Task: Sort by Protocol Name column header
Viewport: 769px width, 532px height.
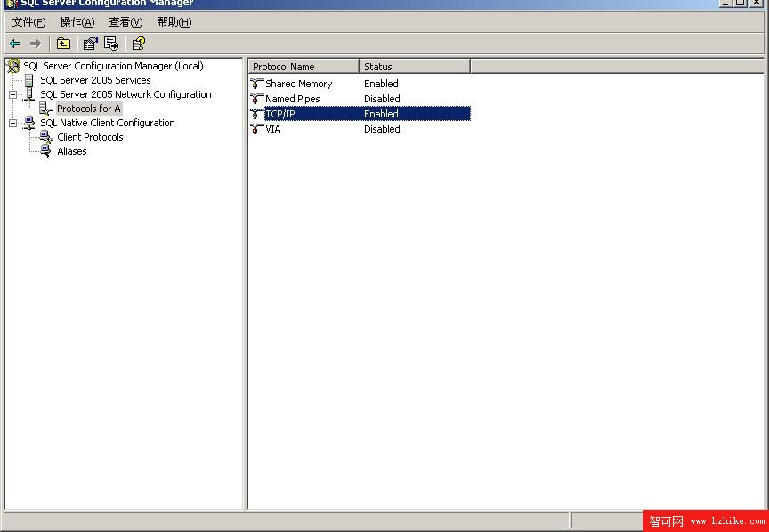Action: (304, 66)
